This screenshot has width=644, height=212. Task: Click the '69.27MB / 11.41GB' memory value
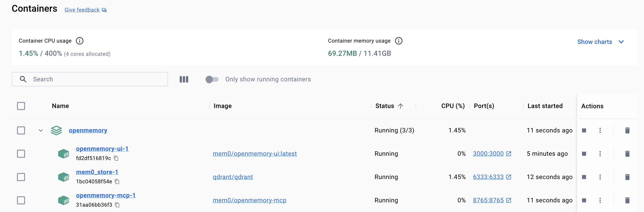pos(359,53)
